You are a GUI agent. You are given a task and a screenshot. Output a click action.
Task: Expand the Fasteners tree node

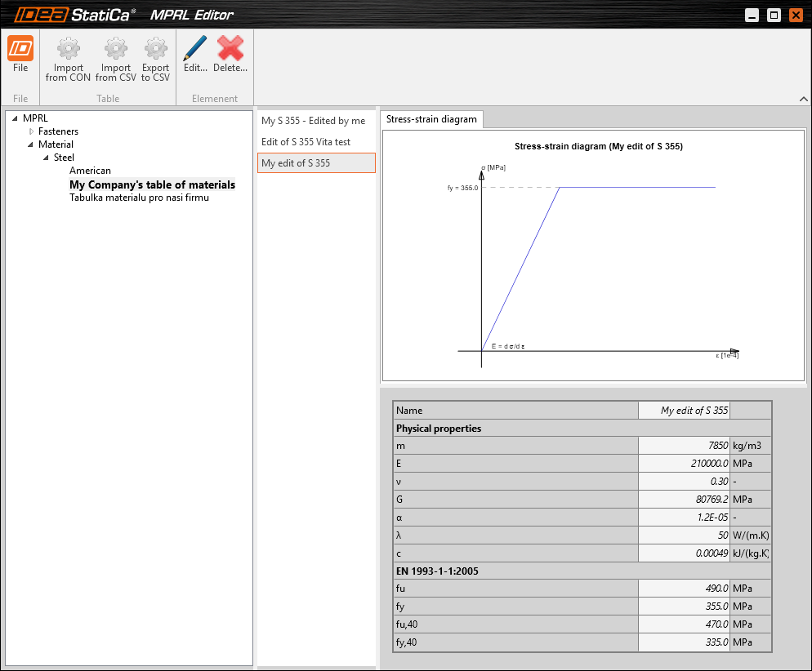[31, 131]
